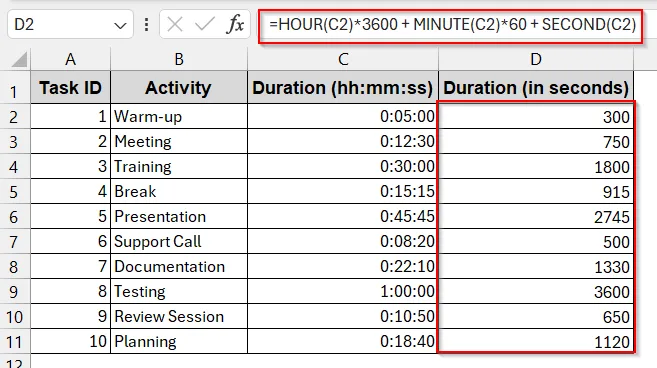Click the 0:22:10 duration cell
This screenshot has width=657, height=368.
click(343, 267)
